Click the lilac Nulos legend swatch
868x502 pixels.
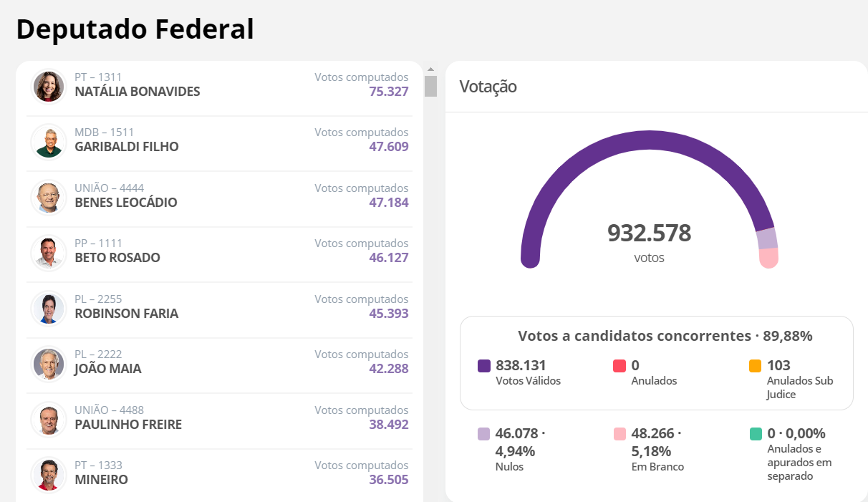point(484,434)
